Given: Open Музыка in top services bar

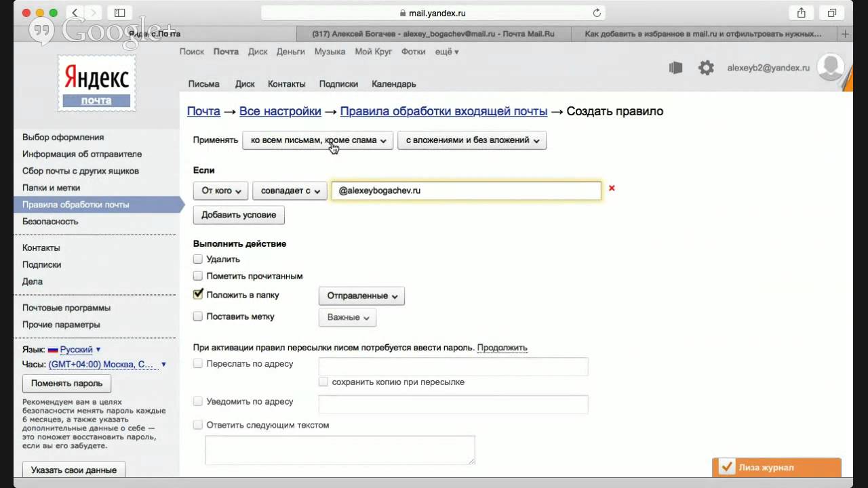Looking at the screenshot, I should coord(330,52).
